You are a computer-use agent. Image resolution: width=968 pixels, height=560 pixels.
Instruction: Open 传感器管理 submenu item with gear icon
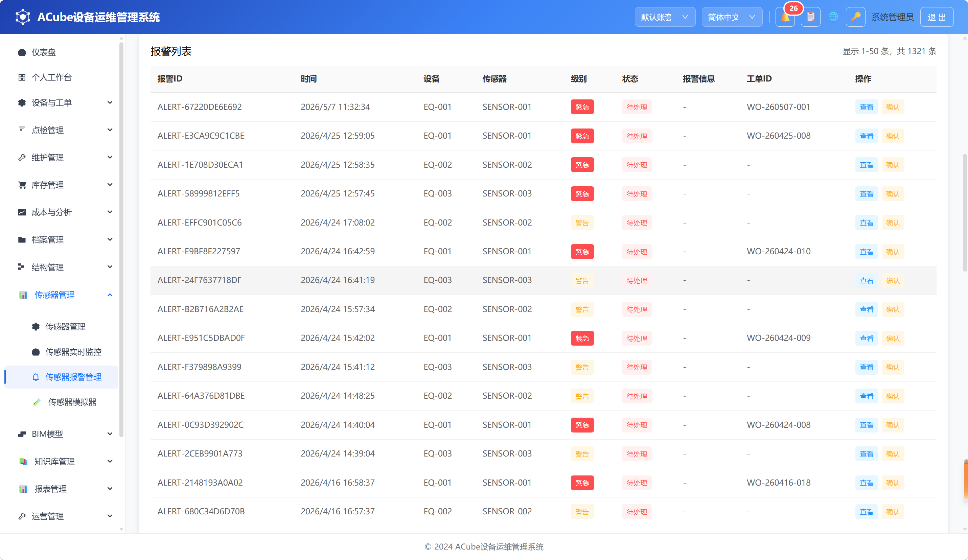[62, 327]
